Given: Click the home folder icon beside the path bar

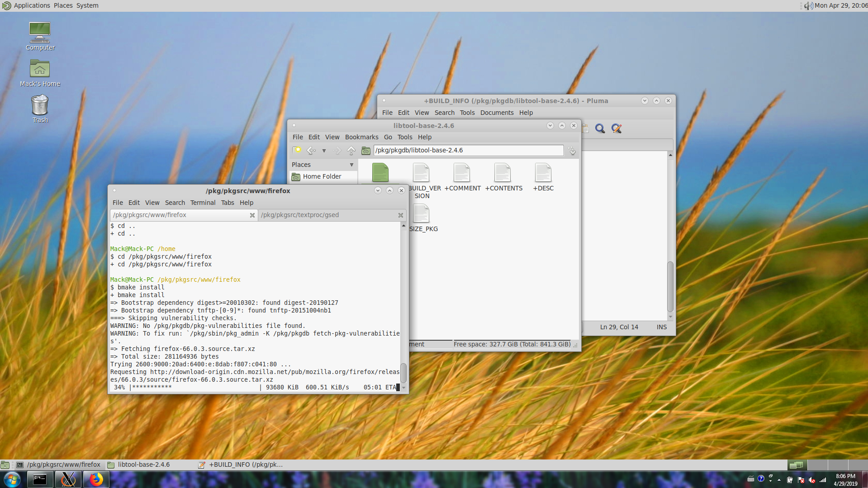Looking at the screenshot, I should 365,150.
